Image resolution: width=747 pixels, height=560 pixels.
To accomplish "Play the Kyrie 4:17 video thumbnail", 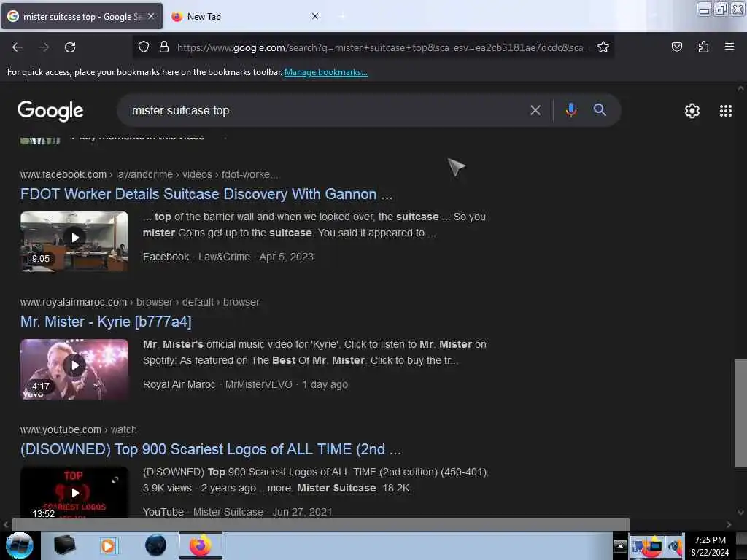I will click(x=74, y=369).
